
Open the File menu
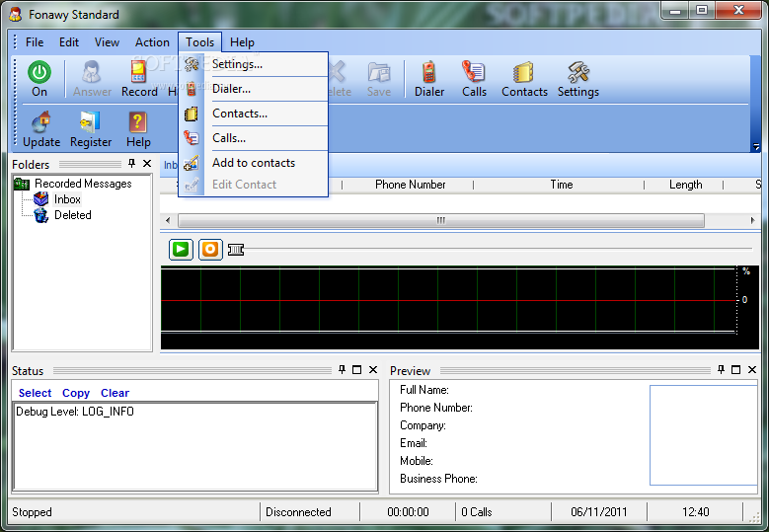(35, 42)
